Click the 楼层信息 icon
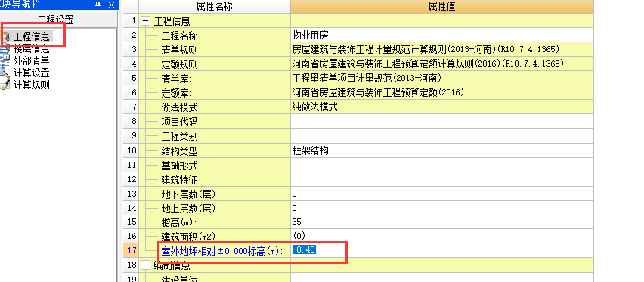Screen dimensions: 644x282 [x=5, y=49]
